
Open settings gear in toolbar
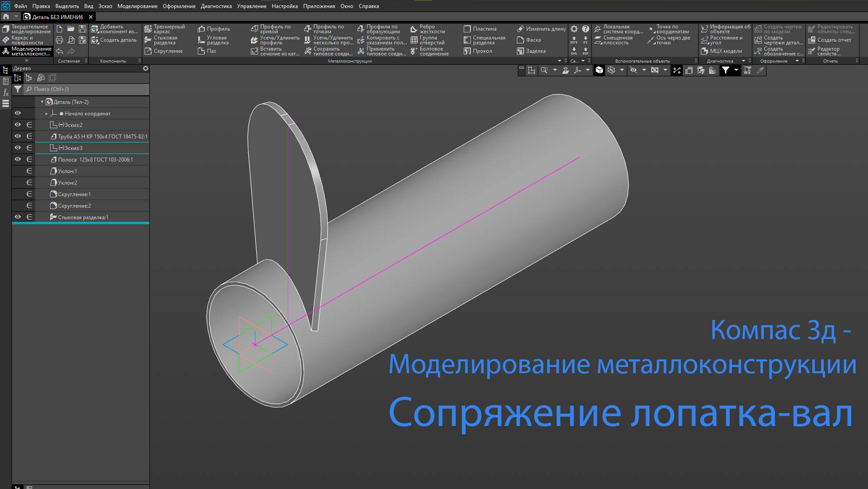(x=574, y=29)
